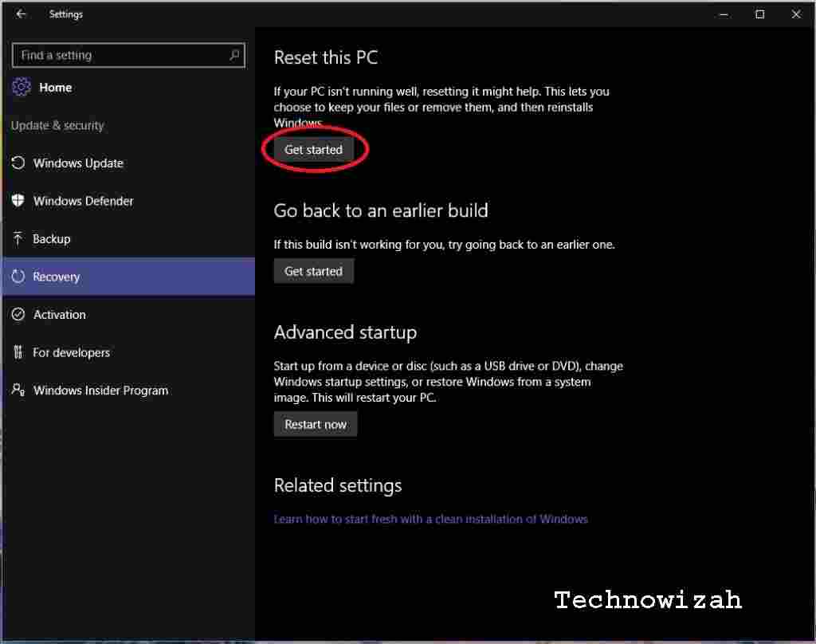Click the Home gear icon
This screenshot has width=816, height=644.
coord(22,88)
